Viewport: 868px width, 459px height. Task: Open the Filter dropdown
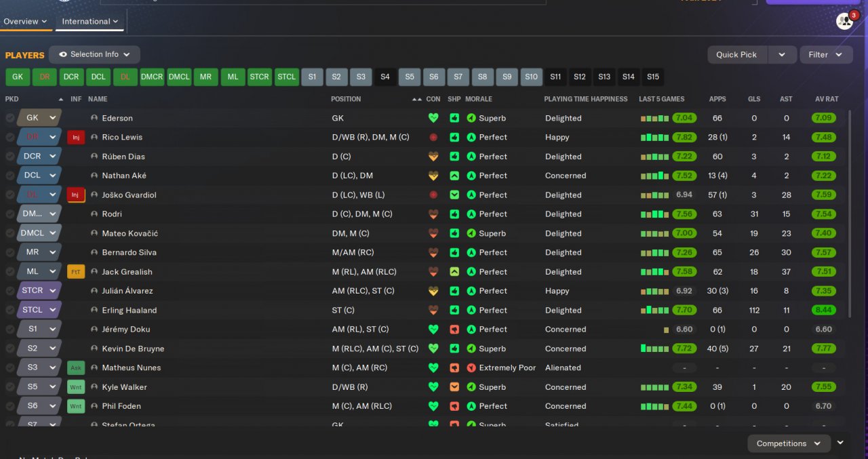click(826, 55)
